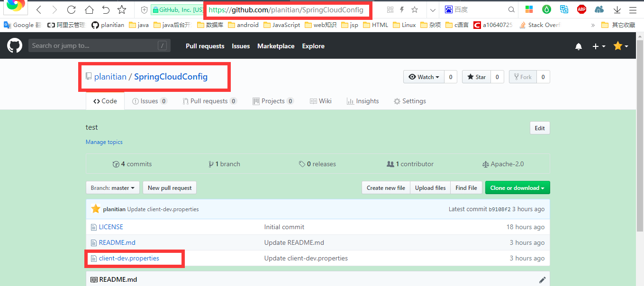Image resolution: width=644 pixels, height=286 pixels.
Task: Edit README with the pencil icon
Action: 542,280
